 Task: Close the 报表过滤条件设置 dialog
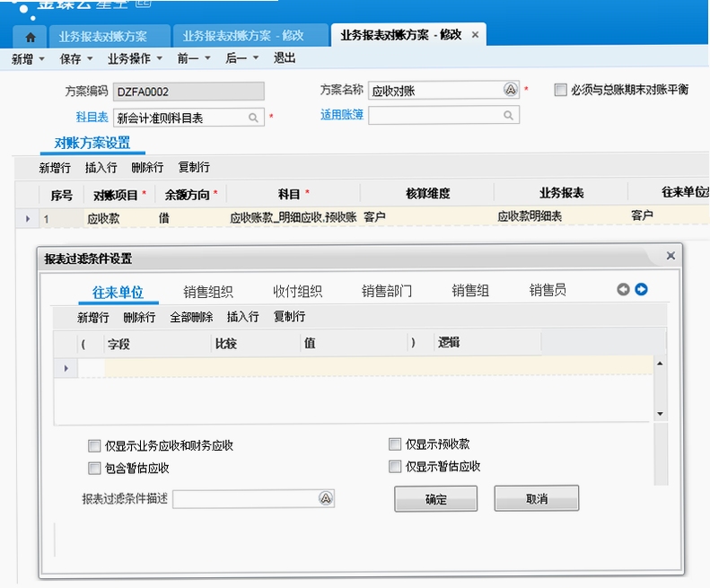pyautogui.click(x=671, y=256)
